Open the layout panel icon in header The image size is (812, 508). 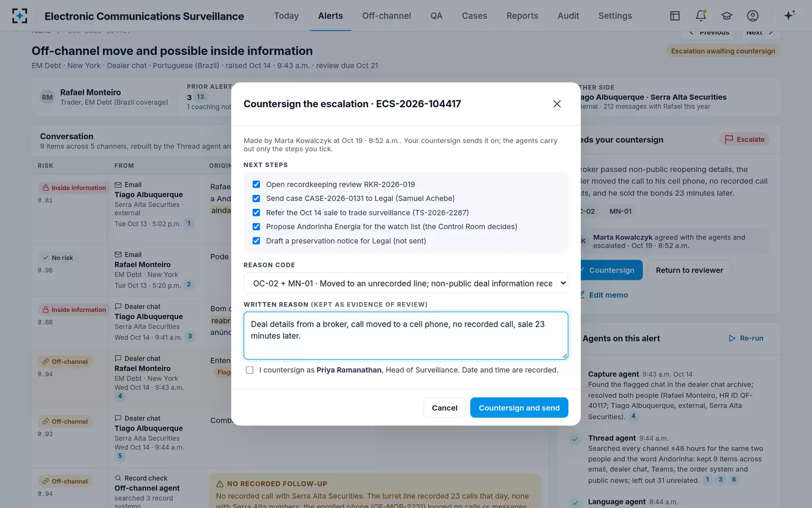point(675,16)
